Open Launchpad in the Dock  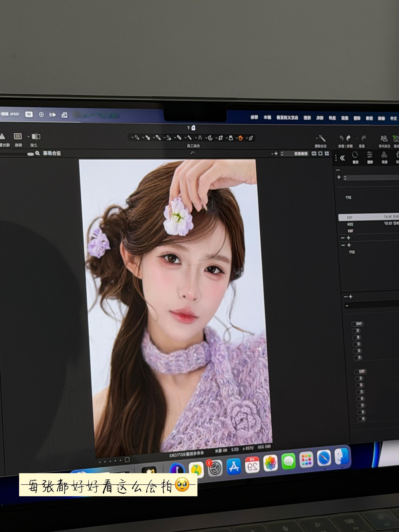(x=306, y=459)
